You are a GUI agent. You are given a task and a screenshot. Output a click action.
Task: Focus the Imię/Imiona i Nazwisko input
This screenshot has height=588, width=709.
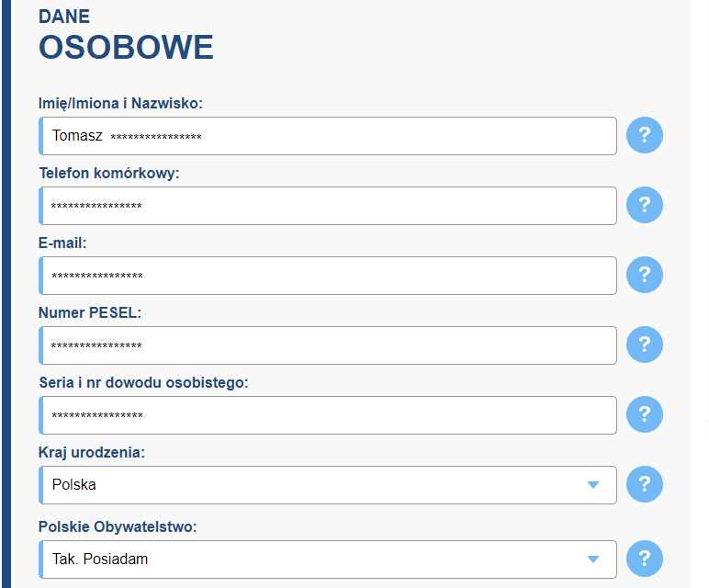328,136
